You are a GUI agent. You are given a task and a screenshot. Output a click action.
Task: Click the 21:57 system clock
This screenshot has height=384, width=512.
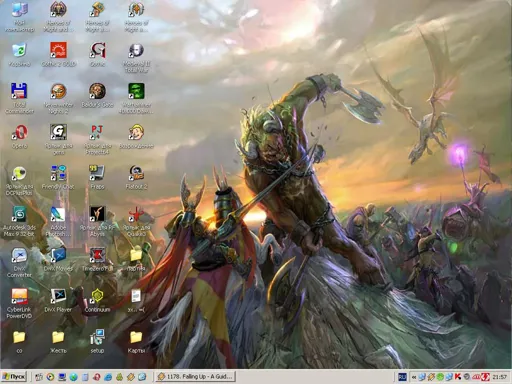tap(499, 377)
